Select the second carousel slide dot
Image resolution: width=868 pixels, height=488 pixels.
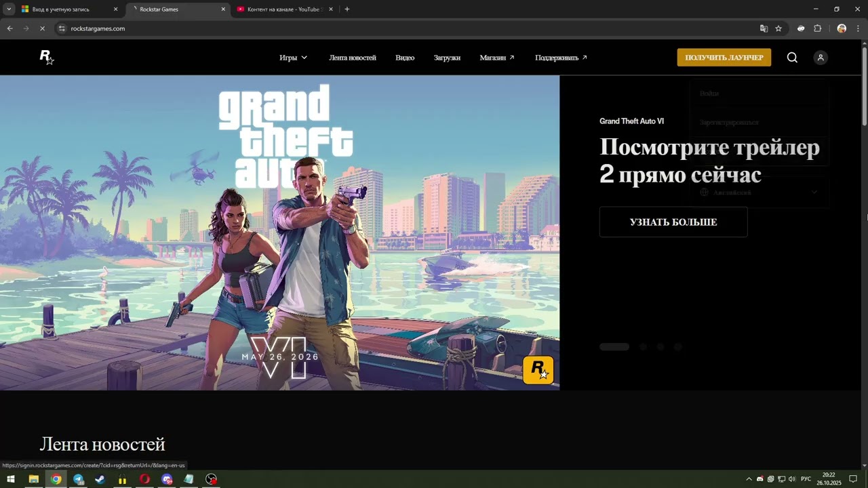643,347
